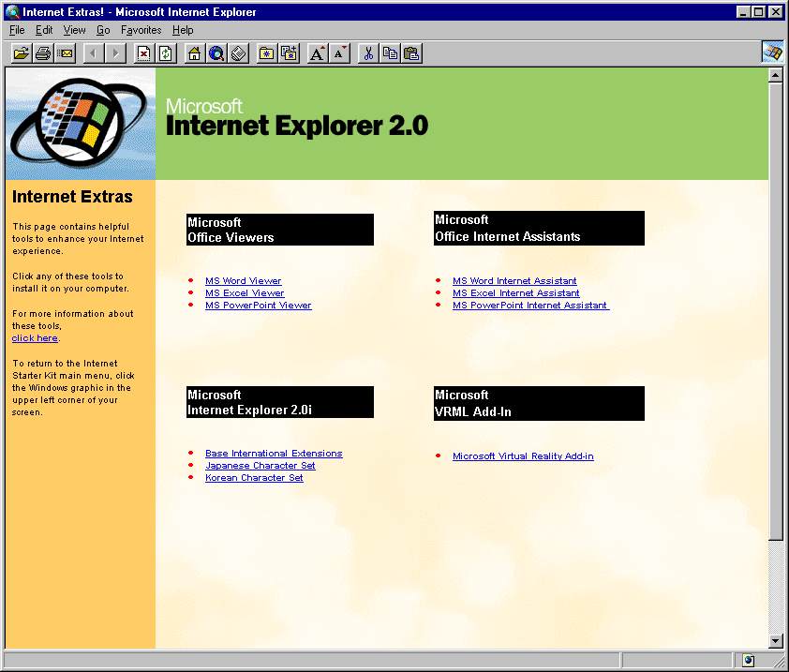Follow the MS Excel Viewer link

(x=245, y=293)
